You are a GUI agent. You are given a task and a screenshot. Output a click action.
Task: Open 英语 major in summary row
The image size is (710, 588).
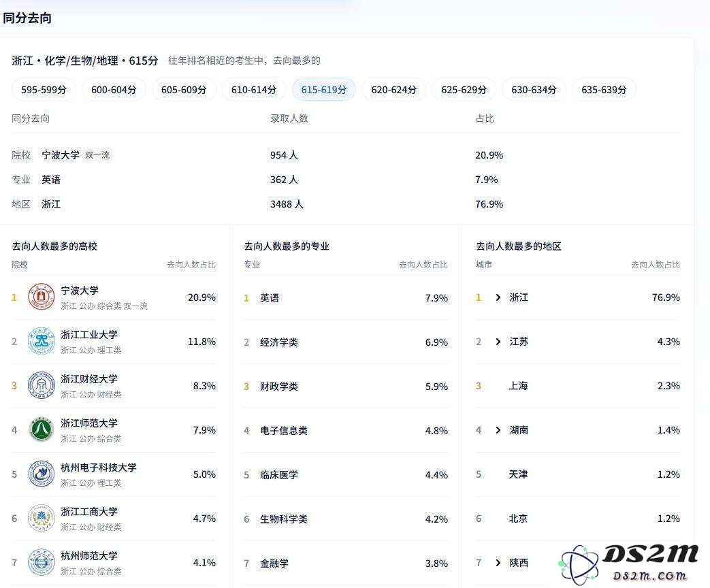tap(51, 180)
